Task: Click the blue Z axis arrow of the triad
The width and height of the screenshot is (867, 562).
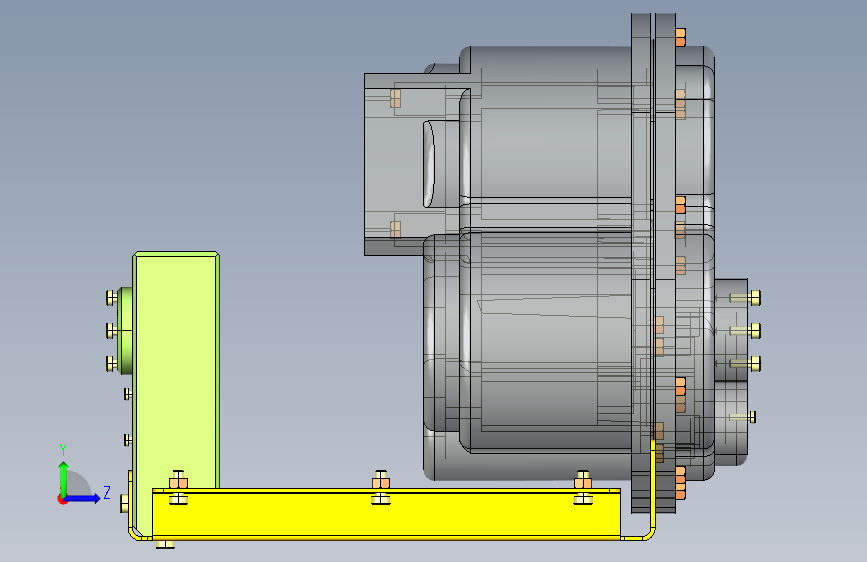Action: coord(82,498)
